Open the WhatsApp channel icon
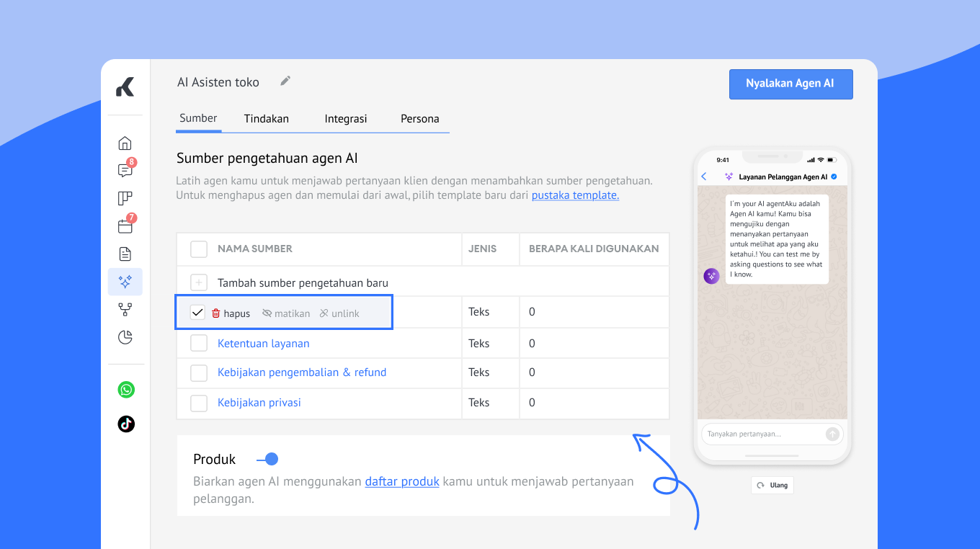This screenshot has width=980, height=549. pos(126,390)
